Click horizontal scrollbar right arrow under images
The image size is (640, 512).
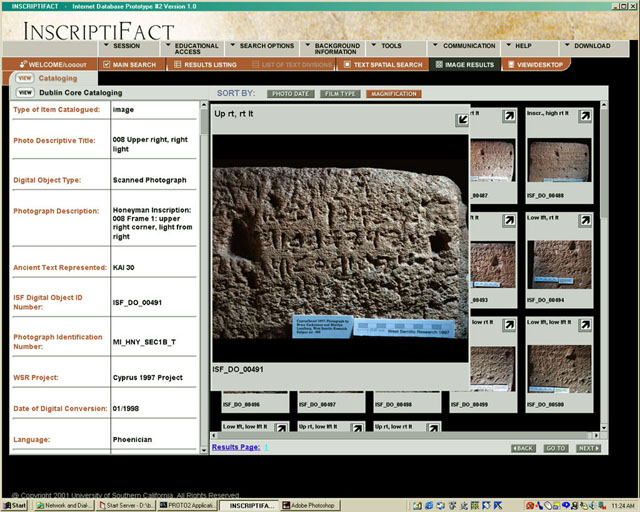[596, 436]
